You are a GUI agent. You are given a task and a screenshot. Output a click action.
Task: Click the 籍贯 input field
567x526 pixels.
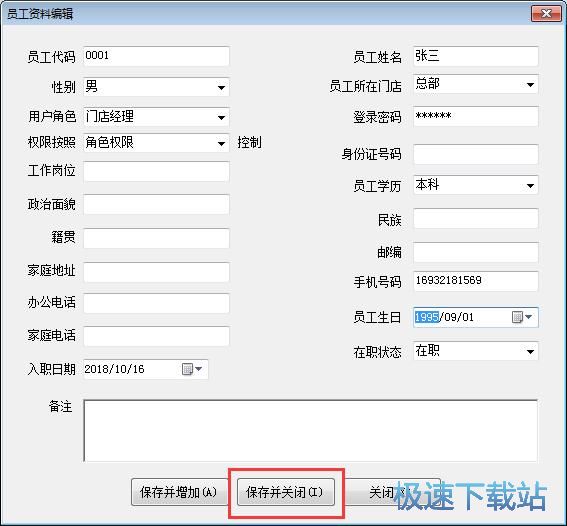click(156, 238)
